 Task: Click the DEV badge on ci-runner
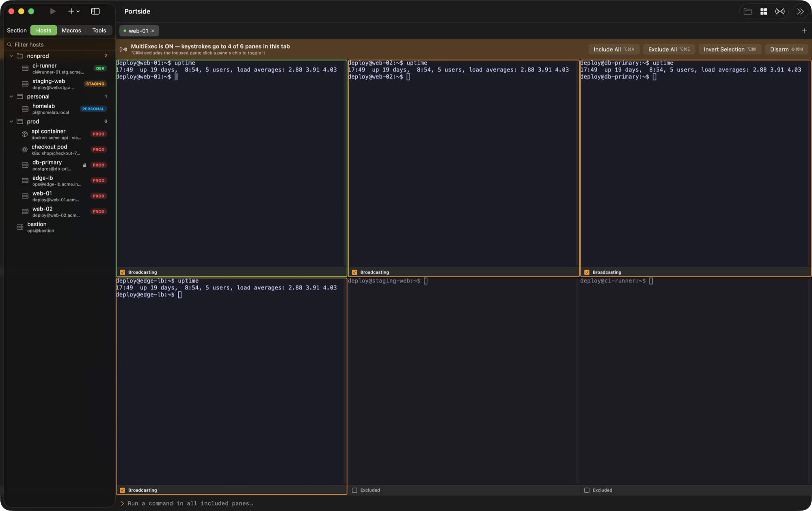100,69
